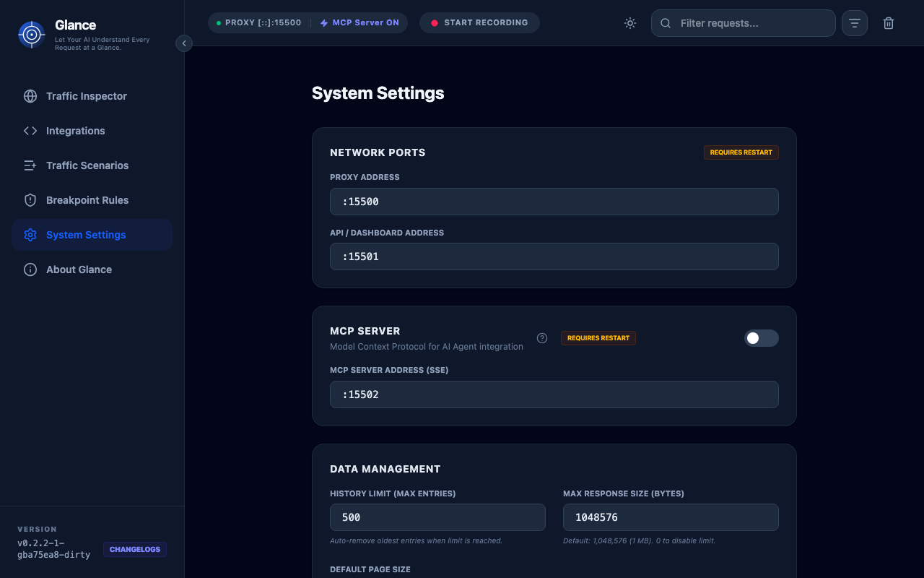View the Changelogs
The image size is (924, 578).
134,549
